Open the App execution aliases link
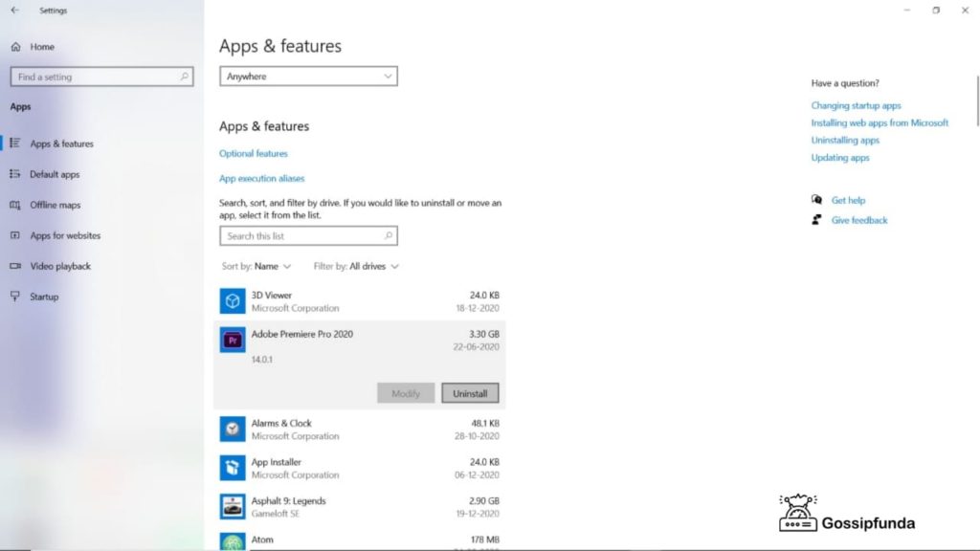The height and width of the screenshot is (551, 980). [x=262, y=179]
